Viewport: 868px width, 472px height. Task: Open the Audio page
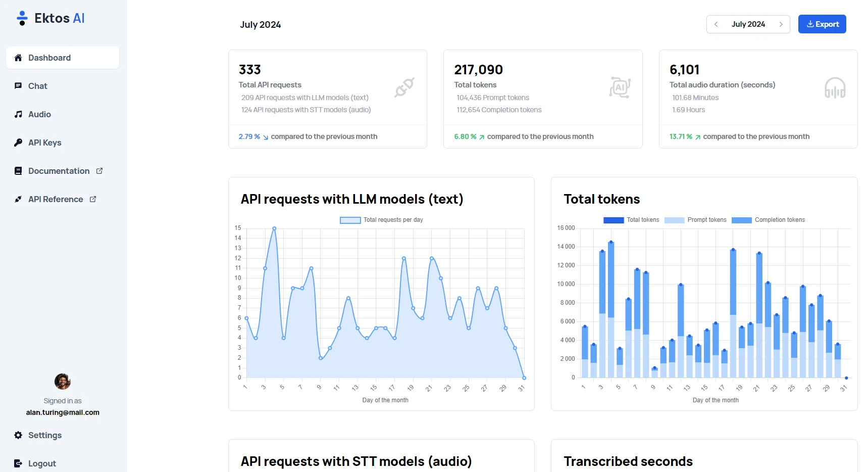[63, 114]
